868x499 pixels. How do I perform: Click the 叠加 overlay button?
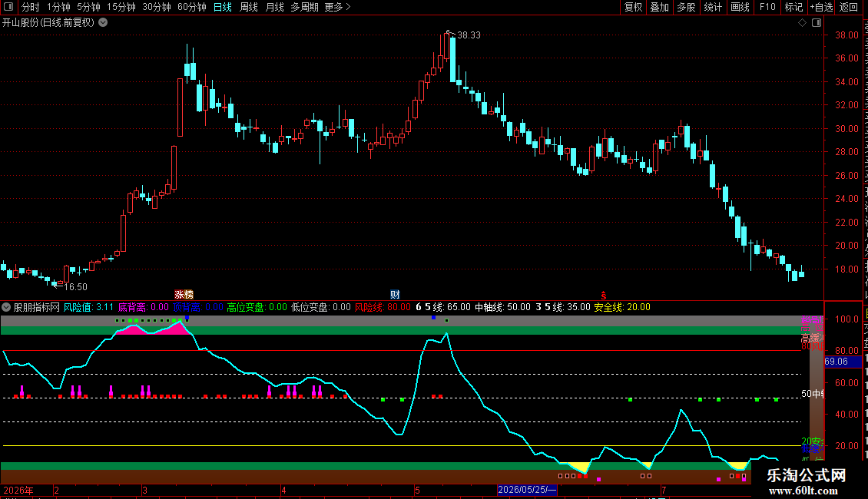[x=659, y=7]
